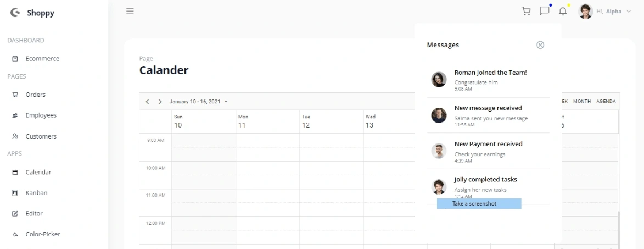Click the Ecommerce bag icon

(15, 59)
